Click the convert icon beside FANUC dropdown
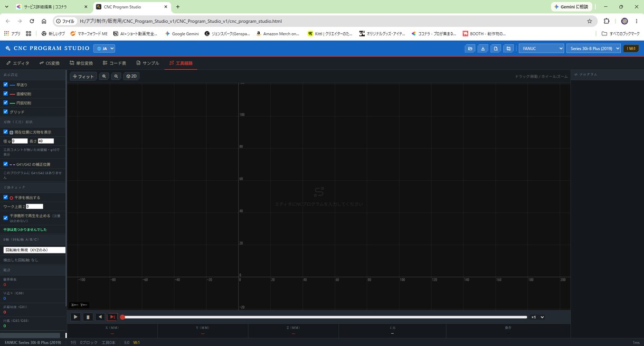 [x=508, y=49]
